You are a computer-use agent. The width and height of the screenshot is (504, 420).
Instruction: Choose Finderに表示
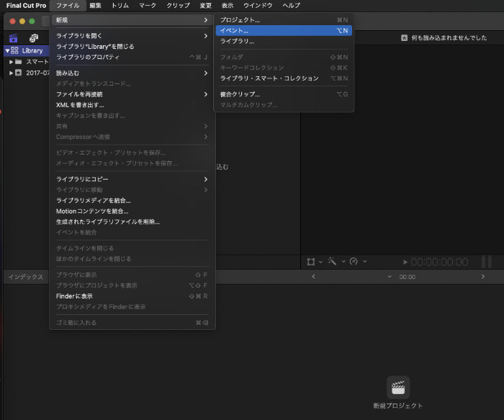click(132, 296)
